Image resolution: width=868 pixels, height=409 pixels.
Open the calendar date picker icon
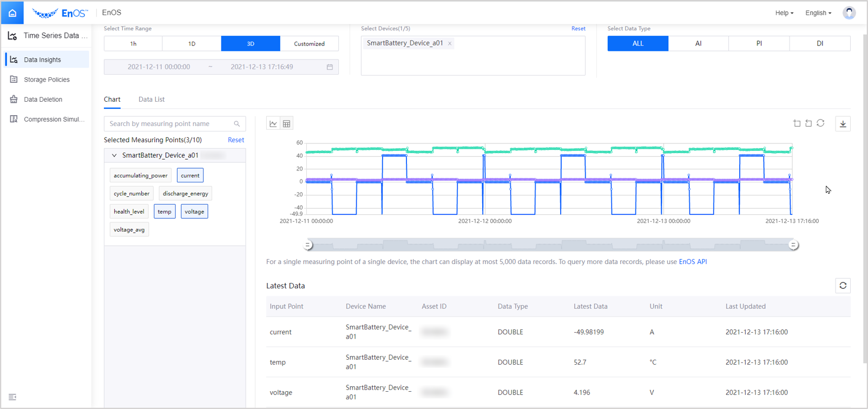click(x=330, y=67)
